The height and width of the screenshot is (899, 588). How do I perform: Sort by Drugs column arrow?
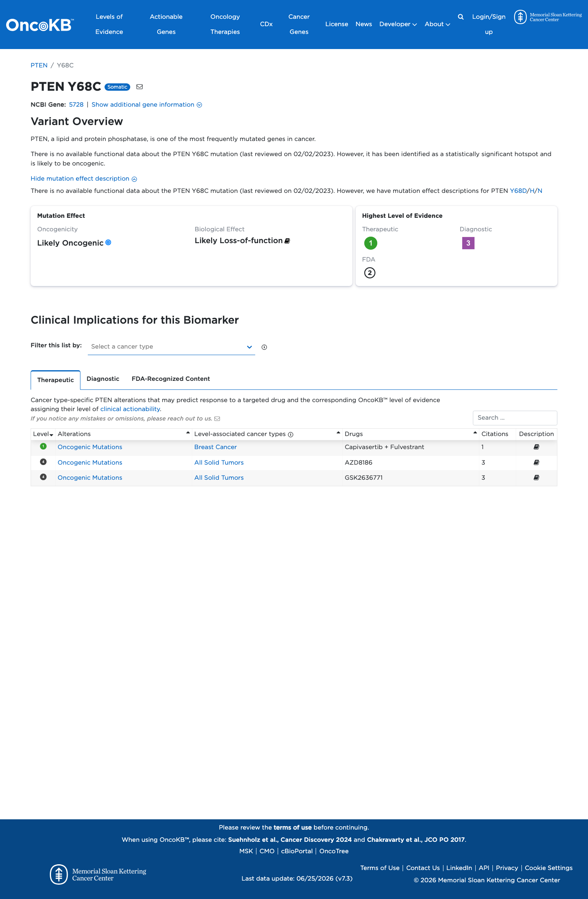click(x=475, y=433)
